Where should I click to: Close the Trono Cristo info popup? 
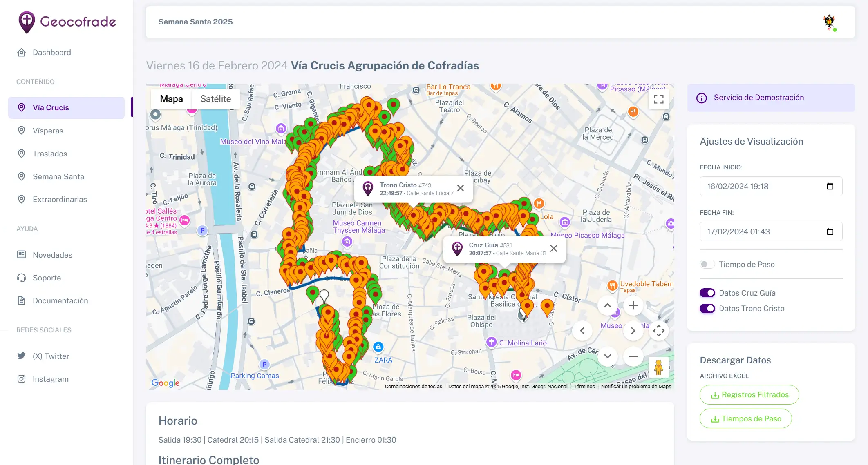pos(461,188)
